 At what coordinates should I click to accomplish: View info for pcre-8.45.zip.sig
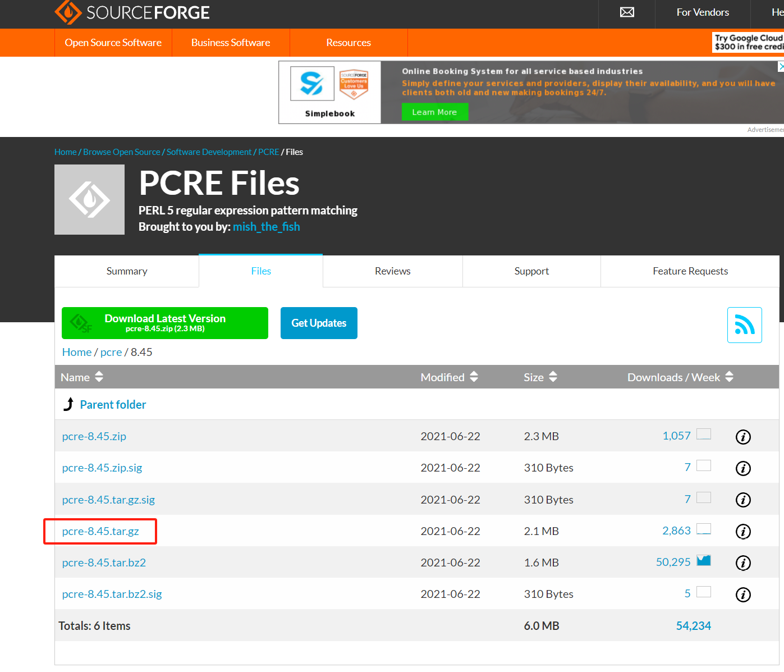click(x=743, y=468)
